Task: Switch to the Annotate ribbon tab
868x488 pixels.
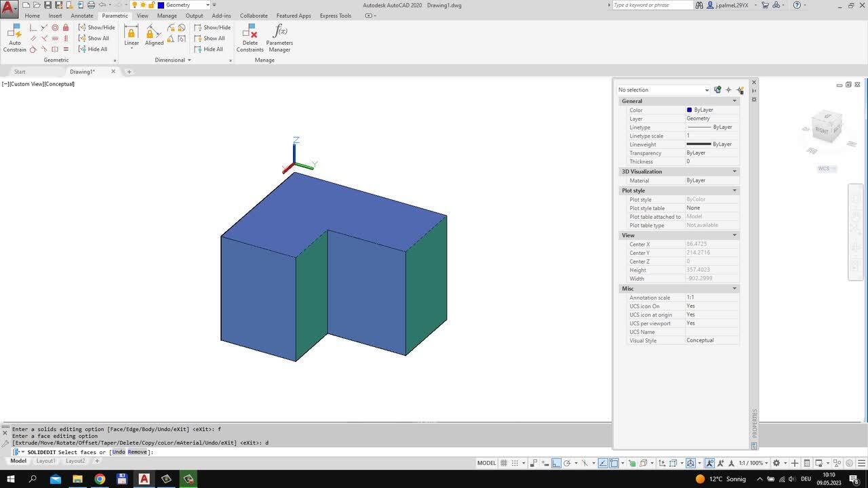Action: click(82, 16)
